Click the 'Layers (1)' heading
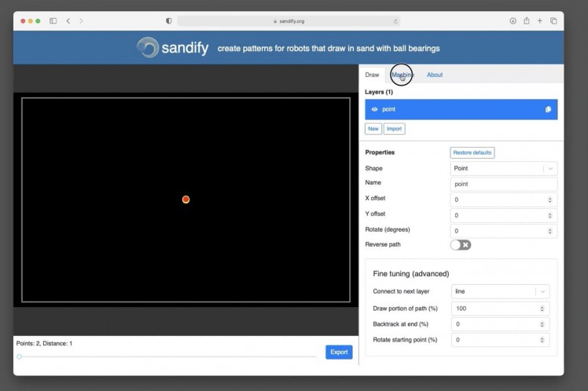 click(x=379, y=92)
